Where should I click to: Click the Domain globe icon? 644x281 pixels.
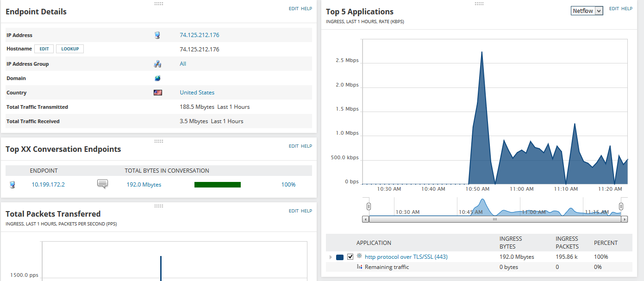tap(157, 78)
